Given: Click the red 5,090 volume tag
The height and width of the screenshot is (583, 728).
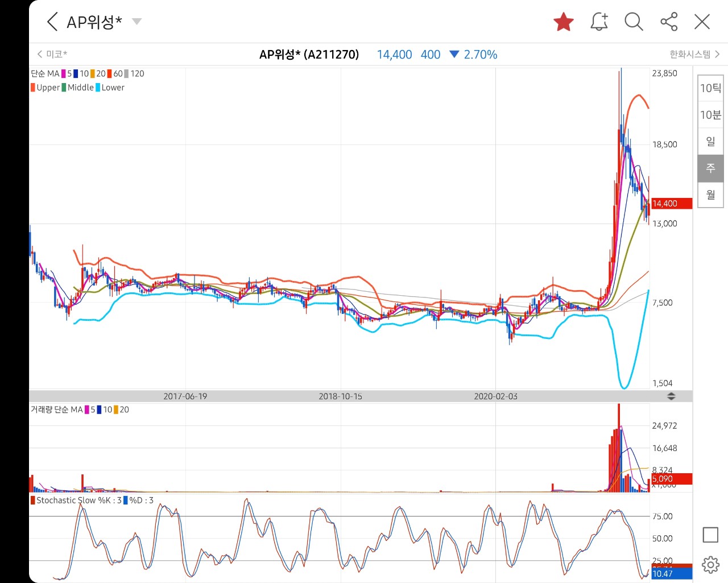Looking at the screenshot, I should click(x=671, y=479).
